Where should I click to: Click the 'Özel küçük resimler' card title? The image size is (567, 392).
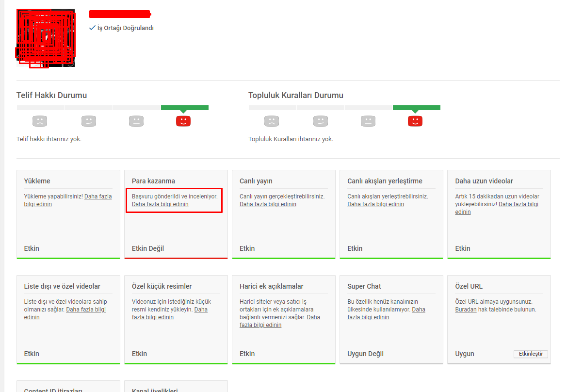pos(162,286)
